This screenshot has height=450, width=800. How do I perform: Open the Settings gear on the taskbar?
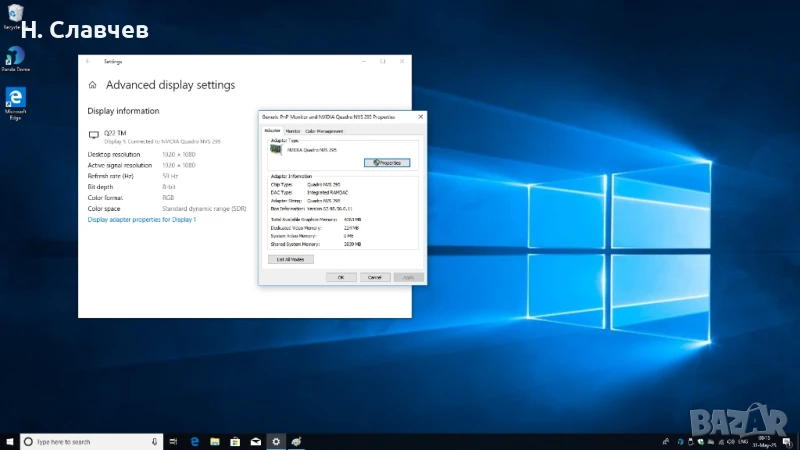click(276, 441)
